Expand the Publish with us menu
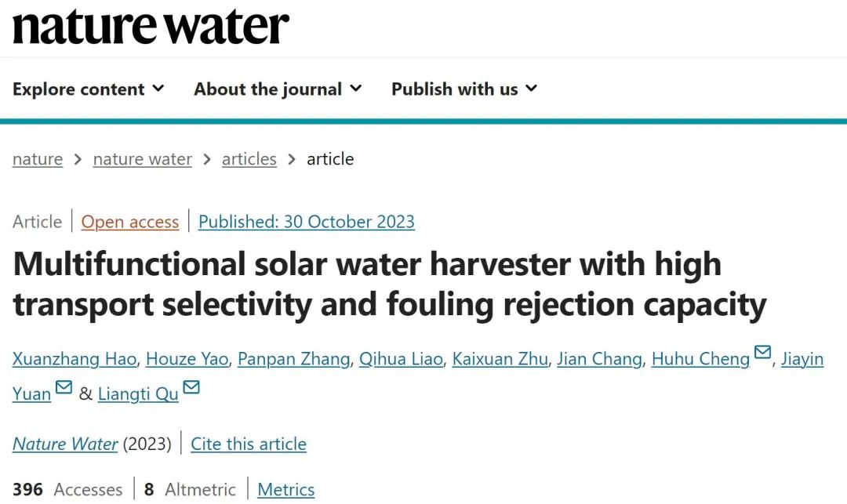Screen dimensions: 847x504 [x=464, y=89]
